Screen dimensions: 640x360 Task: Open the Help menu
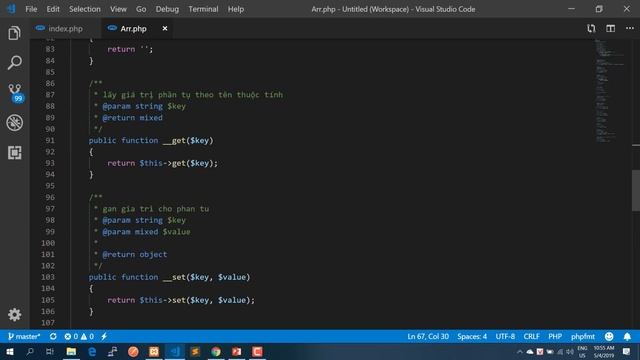(236, 9)
